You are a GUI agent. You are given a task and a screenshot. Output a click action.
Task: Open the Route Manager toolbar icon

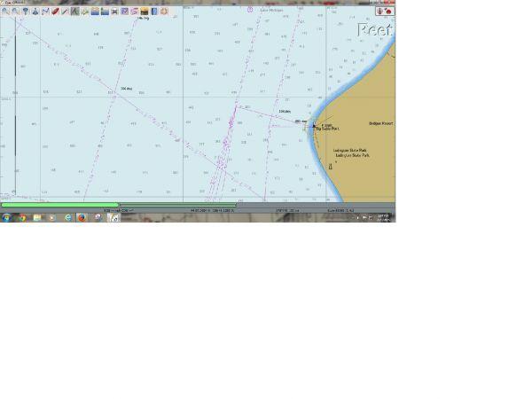(124, 12)
